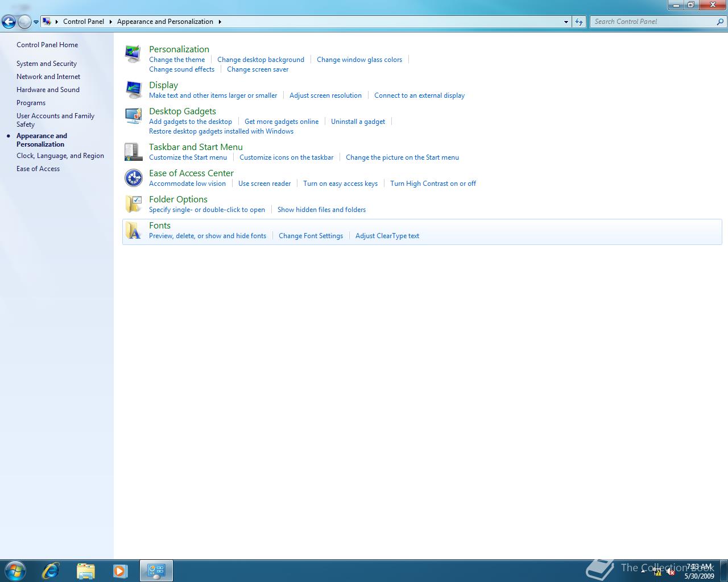Open System and Security category
728x582 pixels.
point(47,64)
